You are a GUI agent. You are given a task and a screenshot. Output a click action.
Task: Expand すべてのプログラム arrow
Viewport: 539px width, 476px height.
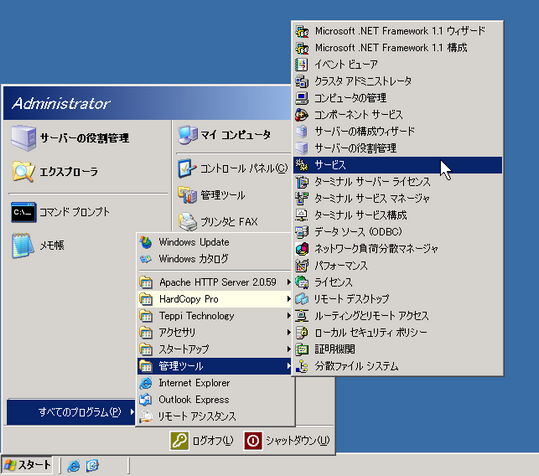click(x=132, y=412)
